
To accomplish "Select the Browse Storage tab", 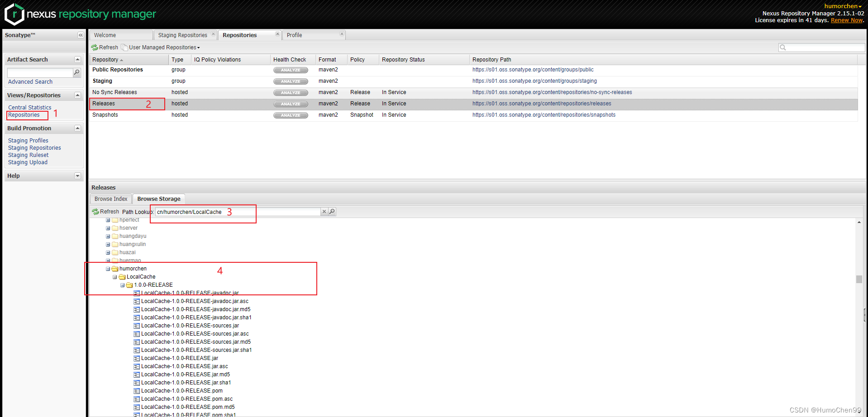I will click(159, 199).
